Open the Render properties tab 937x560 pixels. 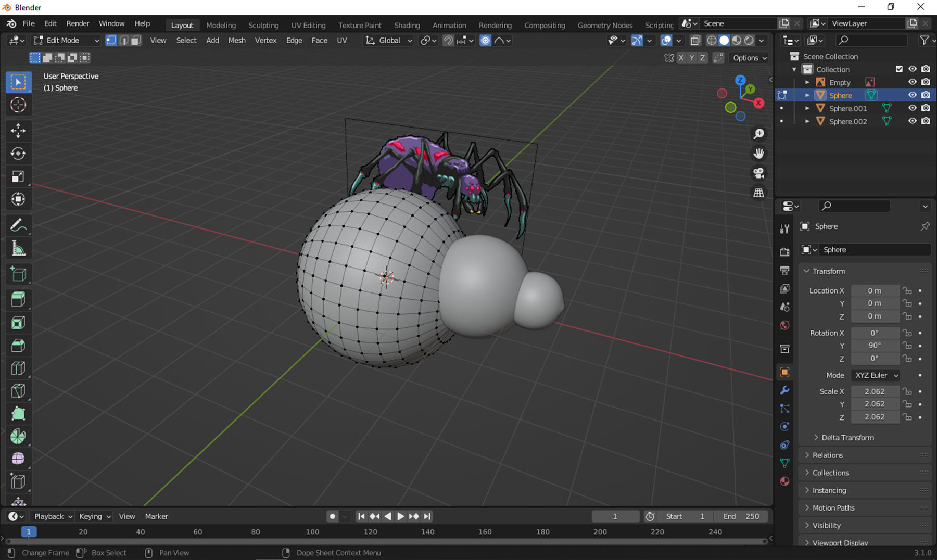tap(784, 252)
